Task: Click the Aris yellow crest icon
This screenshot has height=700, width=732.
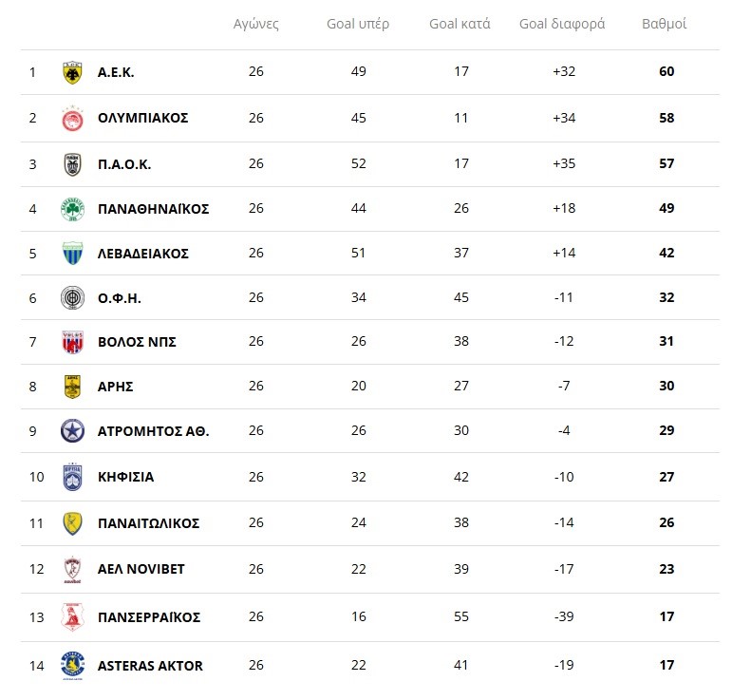Action: tap(72, 387)
